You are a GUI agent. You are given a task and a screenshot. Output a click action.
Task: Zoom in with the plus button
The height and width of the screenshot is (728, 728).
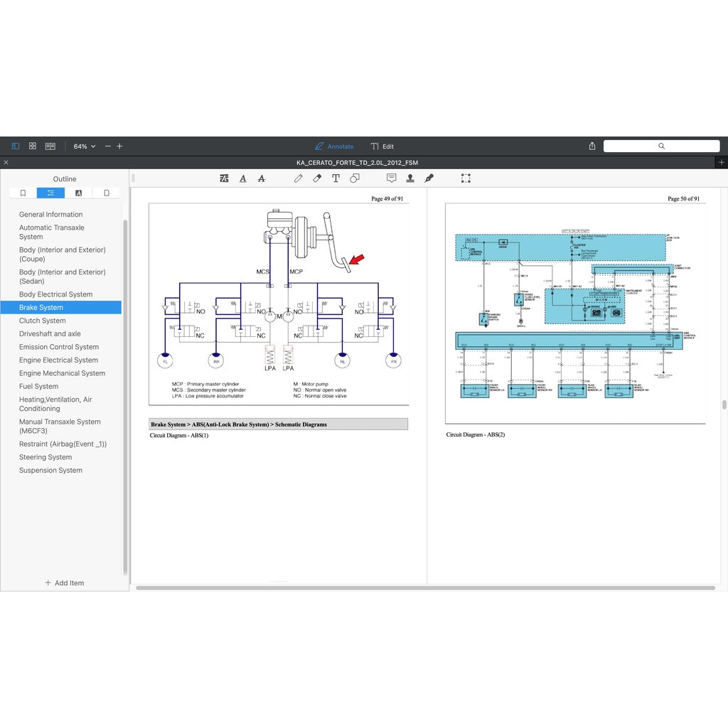(x=119, y=146)
